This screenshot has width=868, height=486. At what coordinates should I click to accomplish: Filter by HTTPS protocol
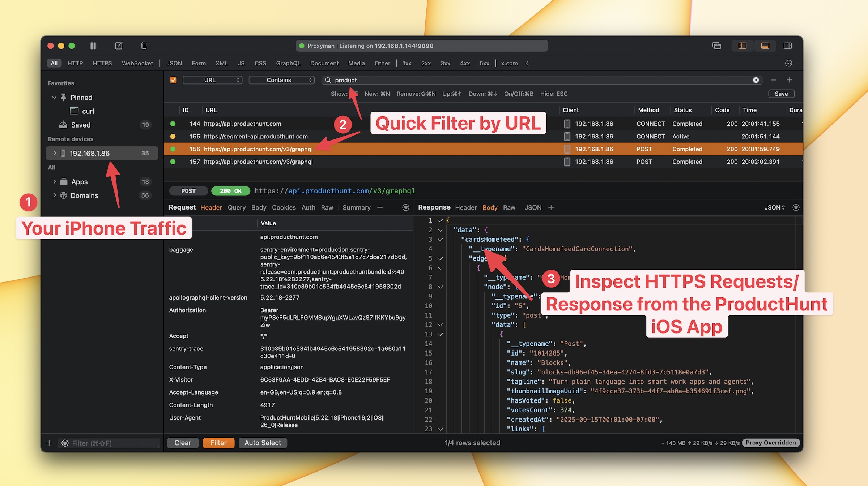102,63
